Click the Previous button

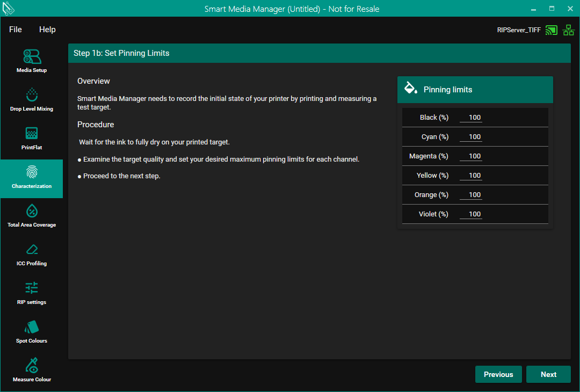click(498, 374)
